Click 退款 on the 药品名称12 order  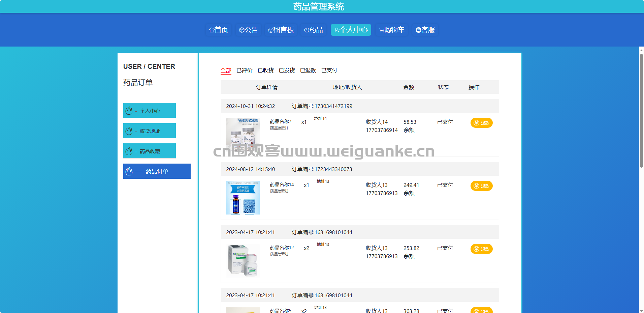click(x=481, y=249)
